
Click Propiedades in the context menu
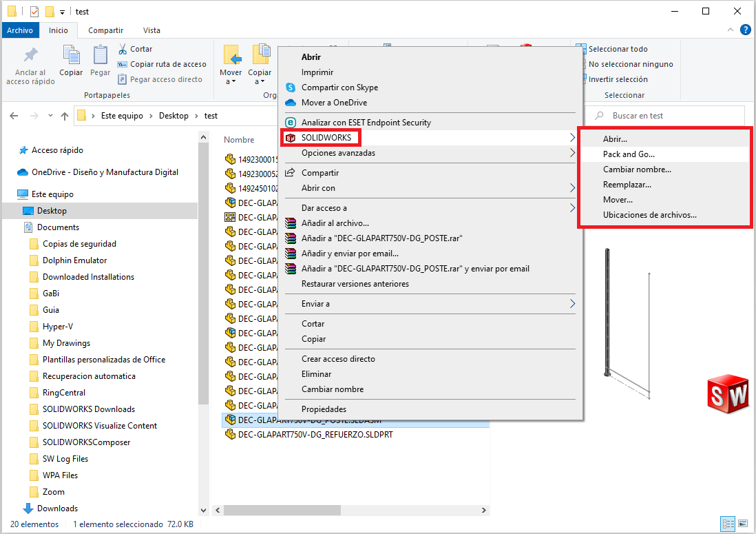pos(324,409)
